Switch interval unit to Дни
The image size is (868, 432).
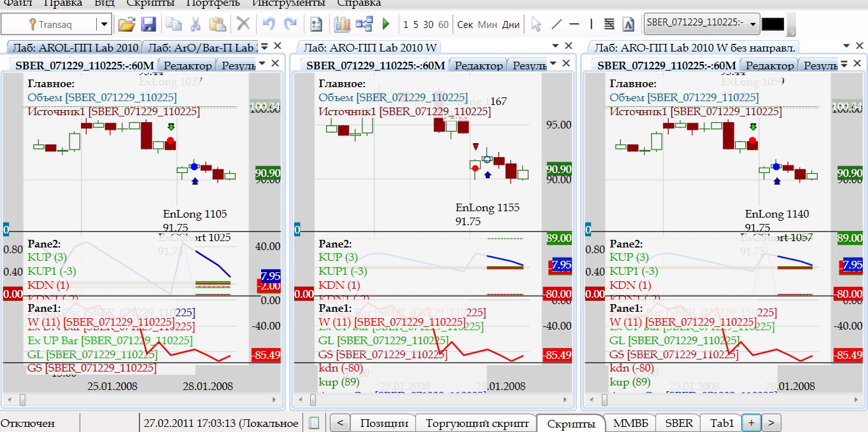click(x=511, y=25)
